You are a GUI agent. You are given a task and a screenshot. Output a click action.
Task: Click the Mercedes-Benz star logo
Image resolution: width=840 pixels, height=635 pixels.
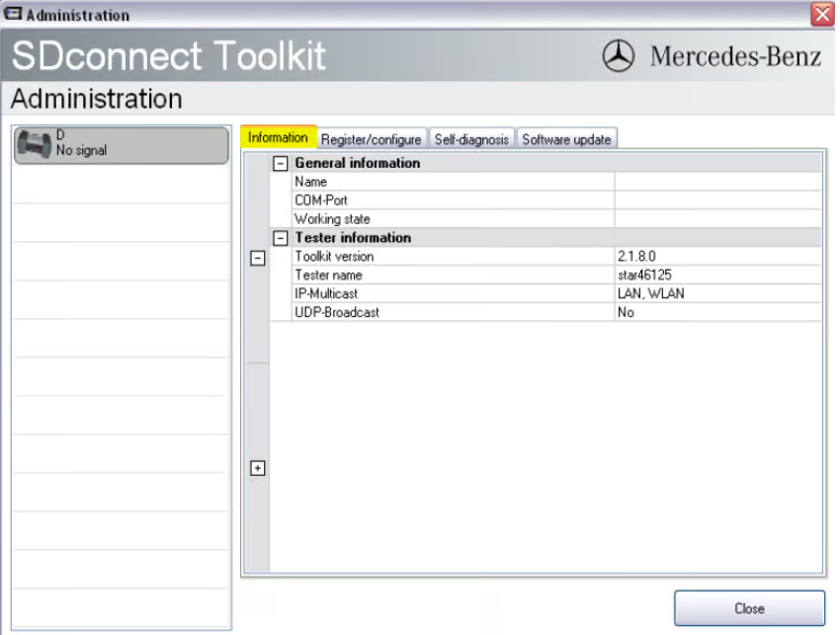(619, 55)
